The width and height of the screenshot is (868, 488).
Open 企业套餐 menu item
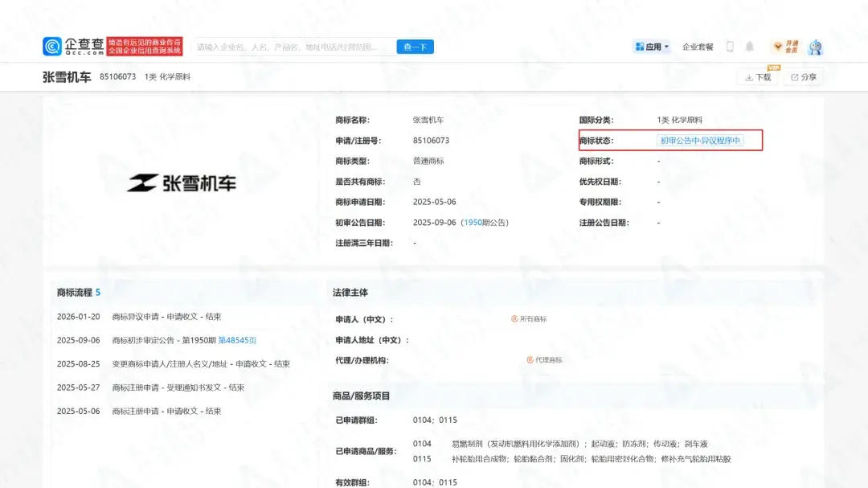(698, 47)
